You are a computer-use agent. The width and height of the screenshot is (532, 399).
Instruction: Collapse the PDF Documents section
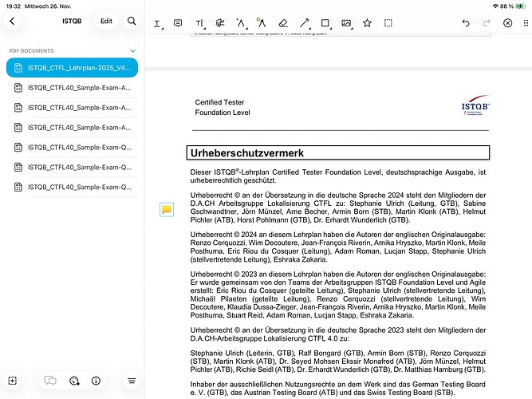point(132,50)
